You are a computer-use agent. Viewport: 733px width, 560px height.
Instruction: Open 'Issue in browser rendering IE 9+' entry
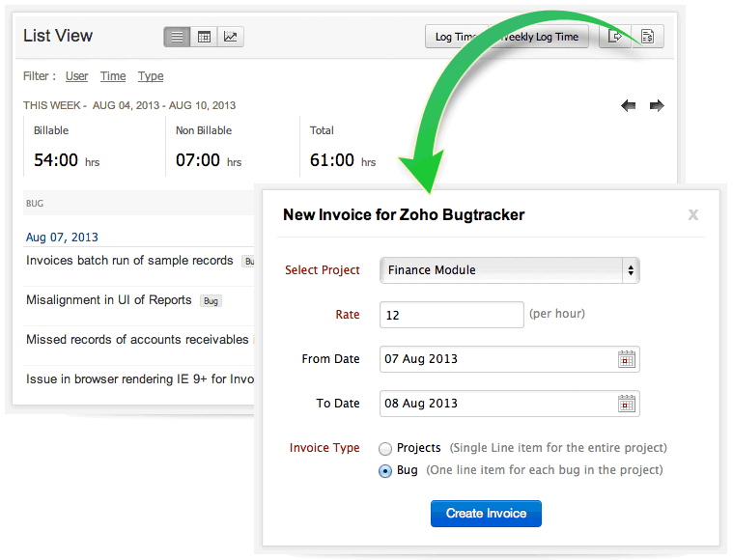tap(140, 378)
